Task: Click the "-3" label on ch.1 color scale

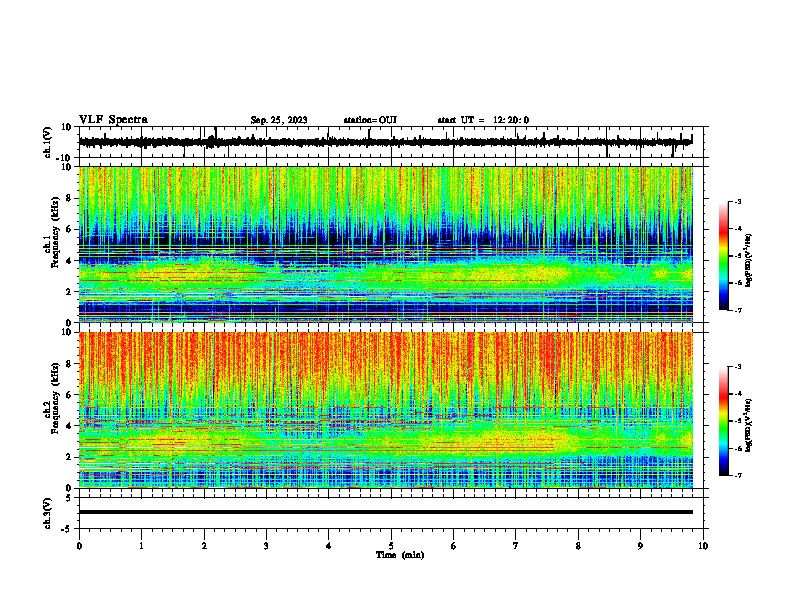Action: [x=738, y=201]
